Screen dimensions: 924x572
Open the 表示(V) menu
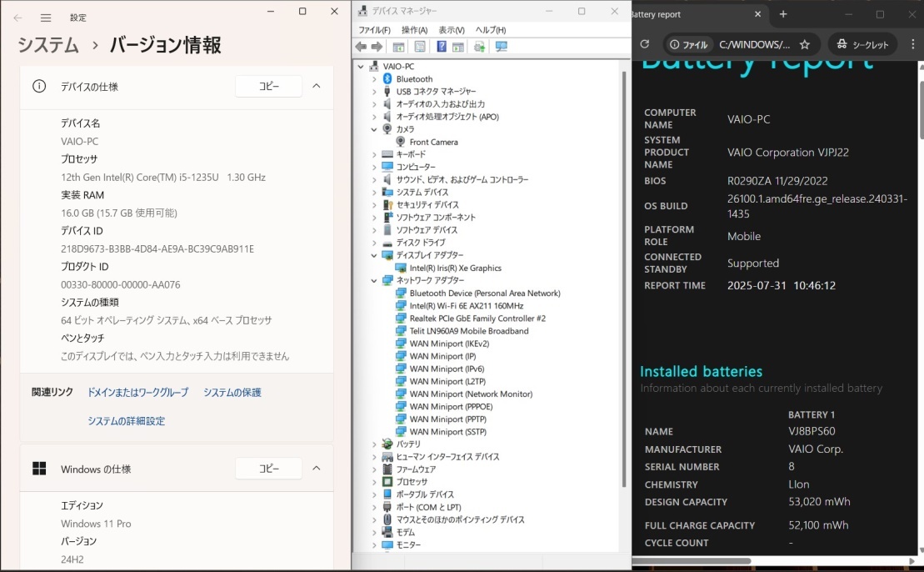pos(452,30)
